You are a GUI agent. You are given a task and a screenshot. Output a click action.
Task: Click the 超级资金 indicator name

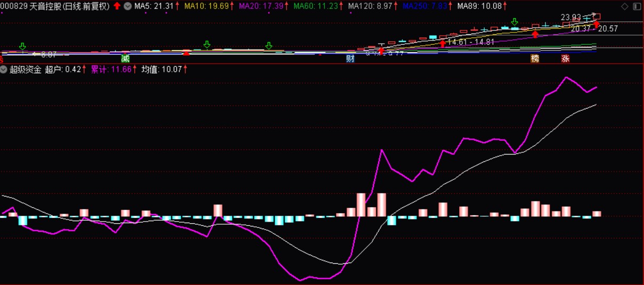[26, 69]
